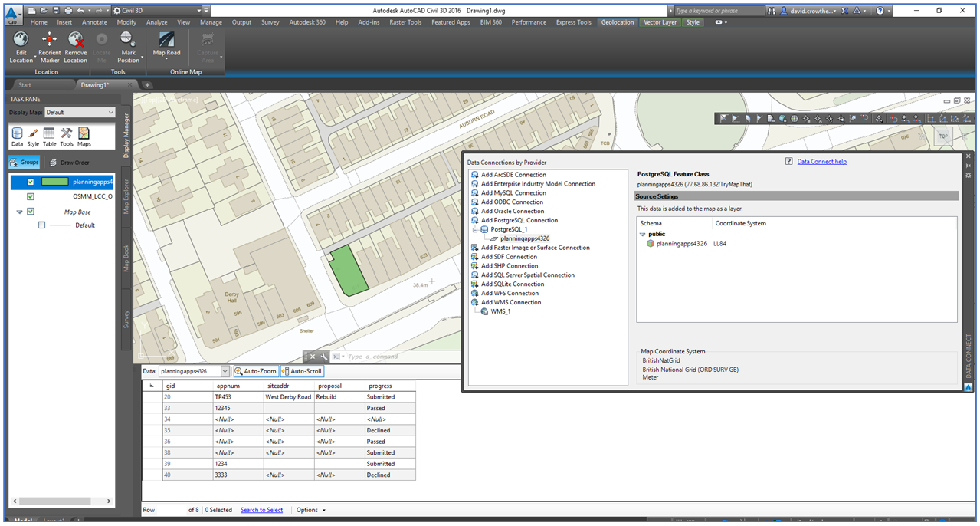Toggle the Auto-Scroll button
980x526 pixels.
301,371
